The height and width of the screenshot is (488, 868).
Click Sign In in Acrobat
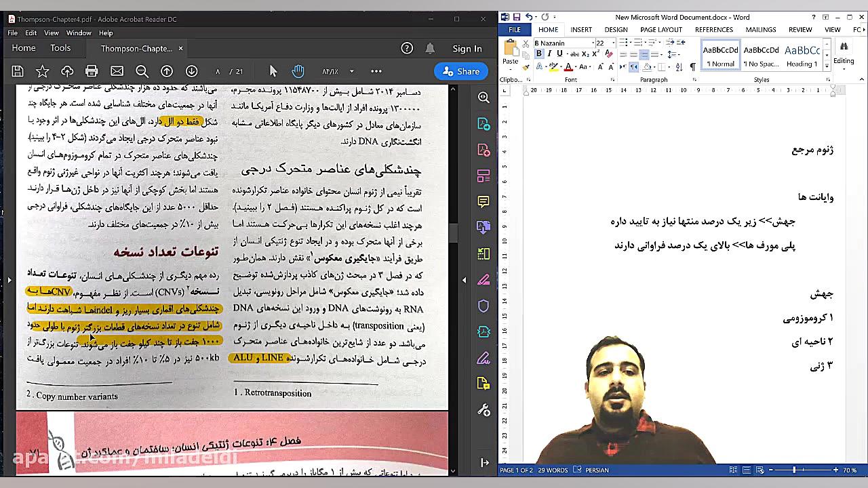point(467,49)
